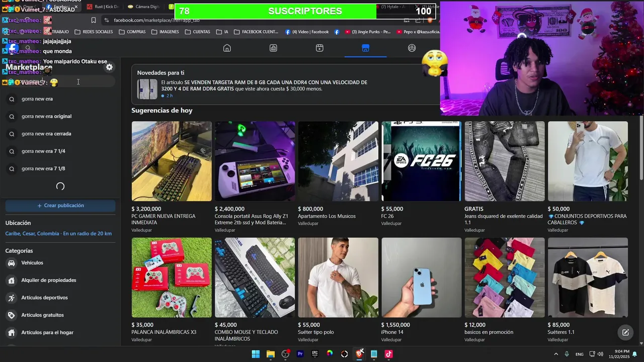644x362 pixels.
Task: Open the (4) Video | Facebook bookmark
Action: pyautogui.click(x=307, y=32)
